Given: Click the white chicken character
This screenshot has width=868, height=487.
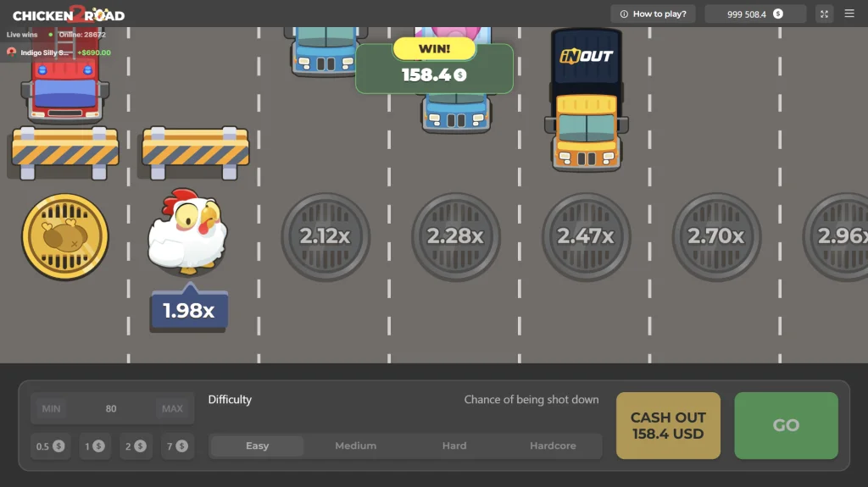Looking at the screenshot, I should [x=187, y=231].
